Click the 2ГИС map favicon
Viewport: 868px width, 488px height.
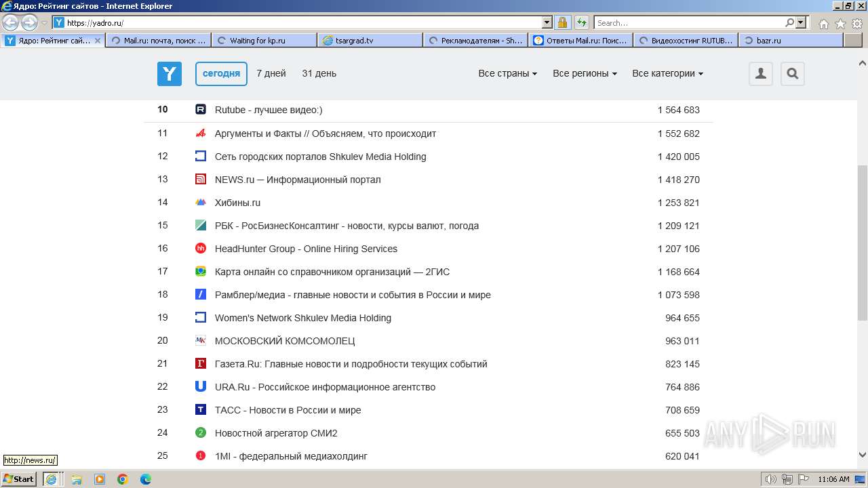tap(201, 271)
